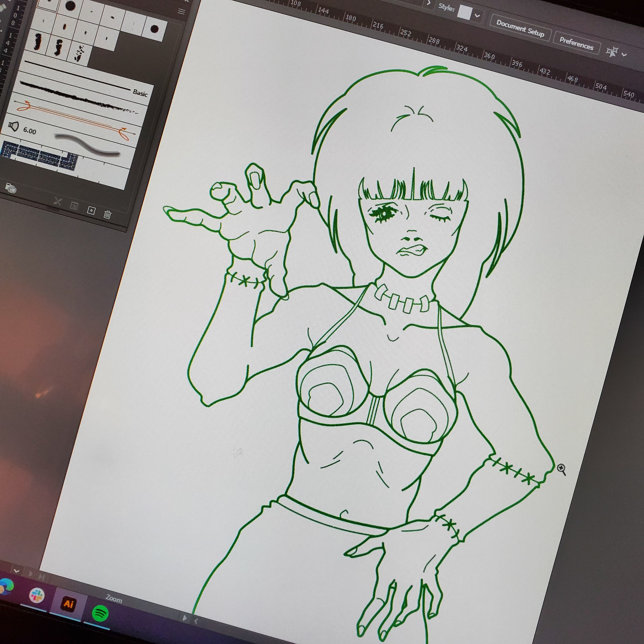Go to next artboard arrow
Image resolution: width=644 pixels, height=644 pixels.
[x=31, y=574]
